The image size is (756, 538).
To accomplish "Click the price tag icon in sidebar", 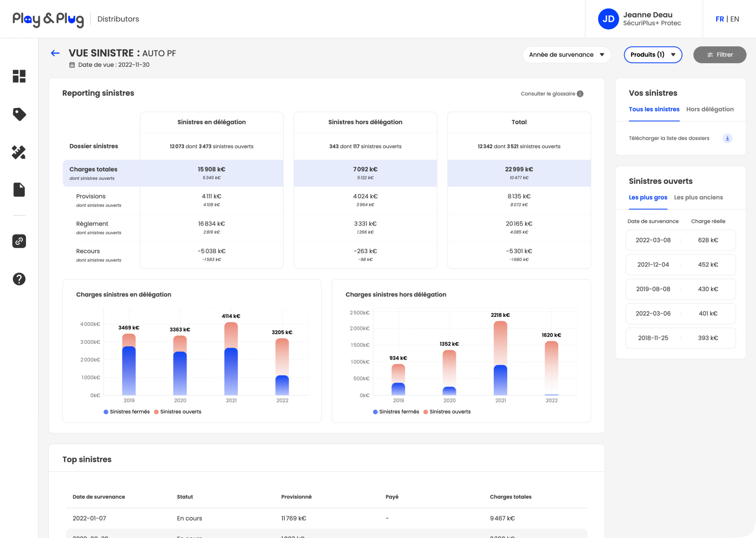I will (19, 114).
